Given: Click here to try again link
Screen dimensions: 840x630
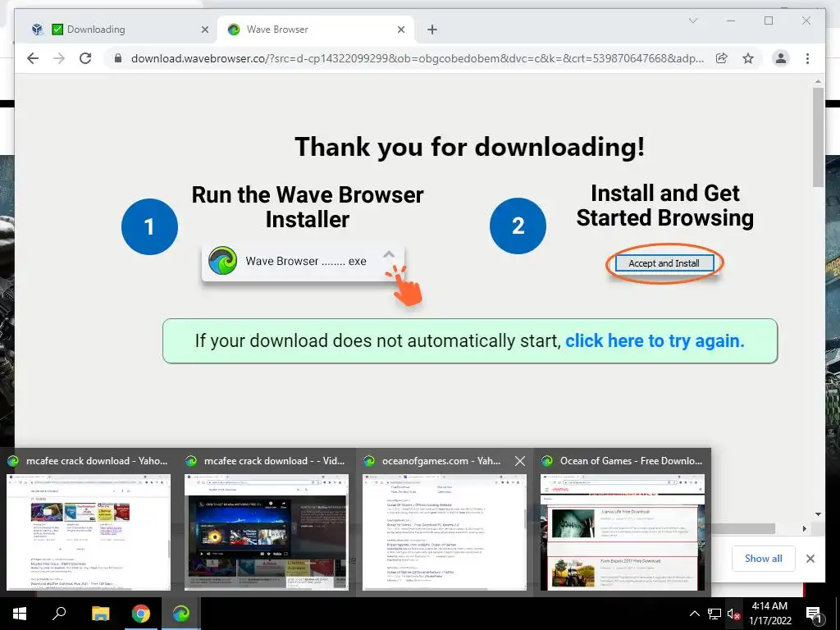Looking at the screenshot, I should point(655,340).
